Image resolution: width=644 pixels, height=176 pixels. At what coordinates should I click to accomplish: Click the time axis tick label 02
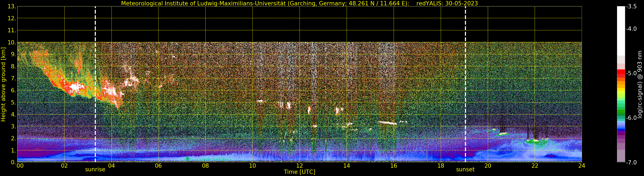pos(64,166)
